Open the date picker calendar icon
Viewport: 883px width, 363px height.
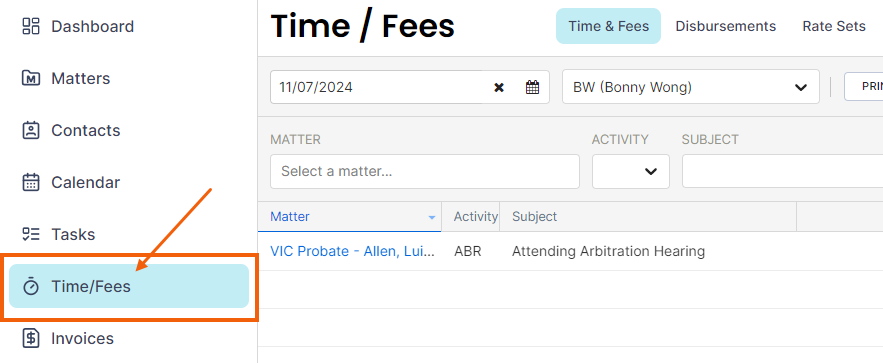pyautogui.click(x=532, y=87)
